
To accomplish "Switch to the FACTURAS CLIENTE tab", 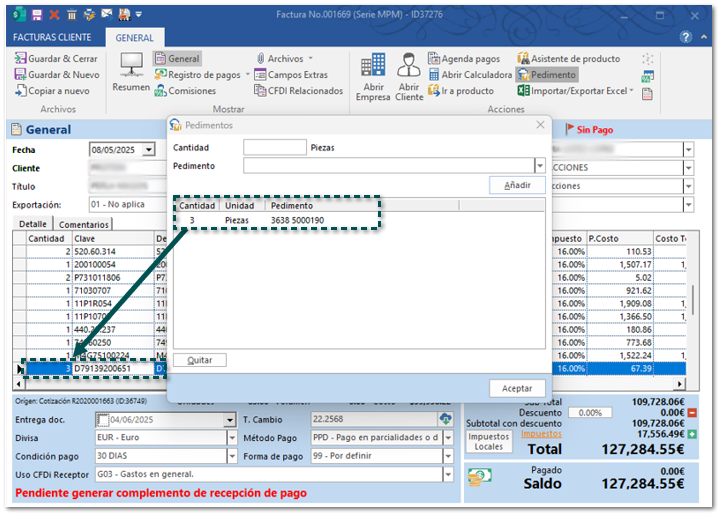I will tap(51, 37).
